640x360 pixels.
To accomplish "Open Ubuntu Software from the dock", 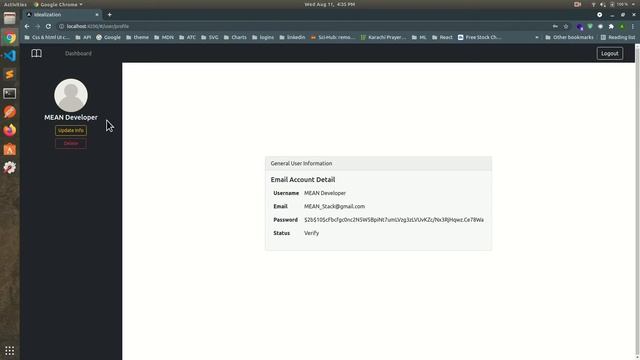I will (10, 149).
